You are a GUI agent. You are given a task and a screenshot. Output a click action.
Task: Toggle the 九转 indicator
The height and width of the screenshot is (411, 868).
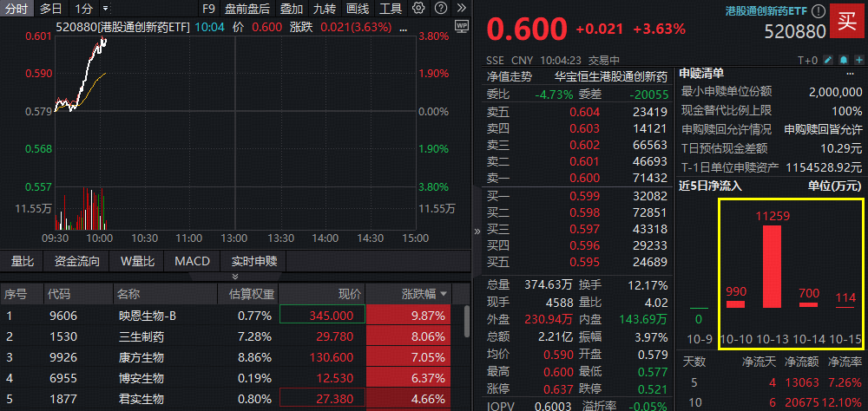pyautogui.click(x=325, y=9)
